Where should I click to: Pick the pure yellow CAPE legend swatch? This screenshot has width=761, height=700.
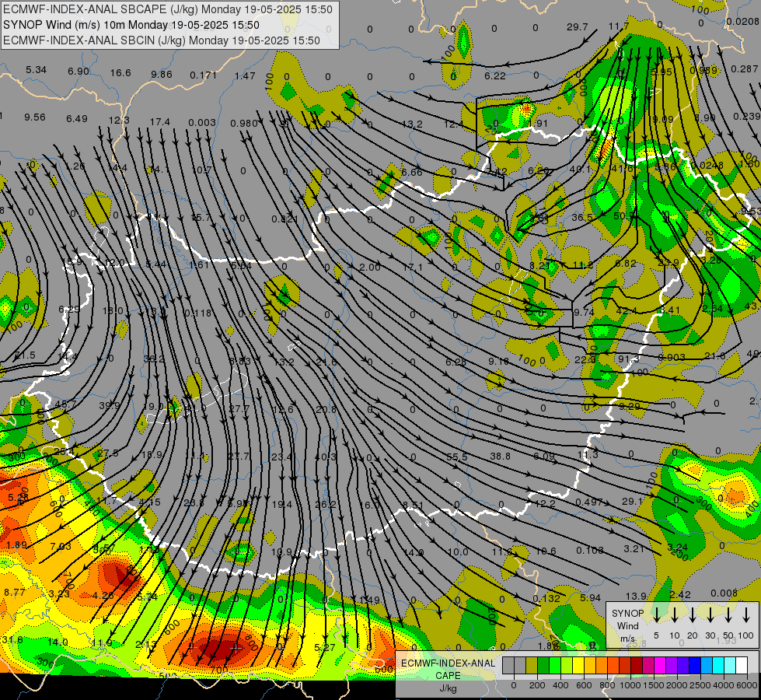(578, 666)
